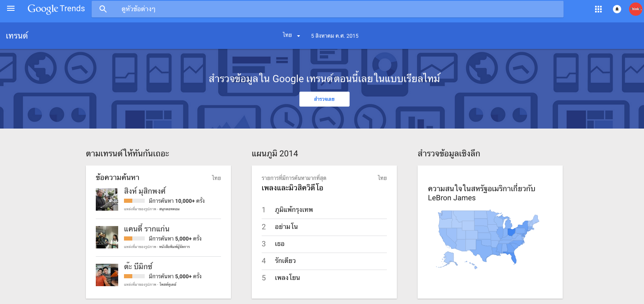Open the Google apps grid
This screenshot has width=644, height=304.
pyautogui.click(x=598, y=9)
